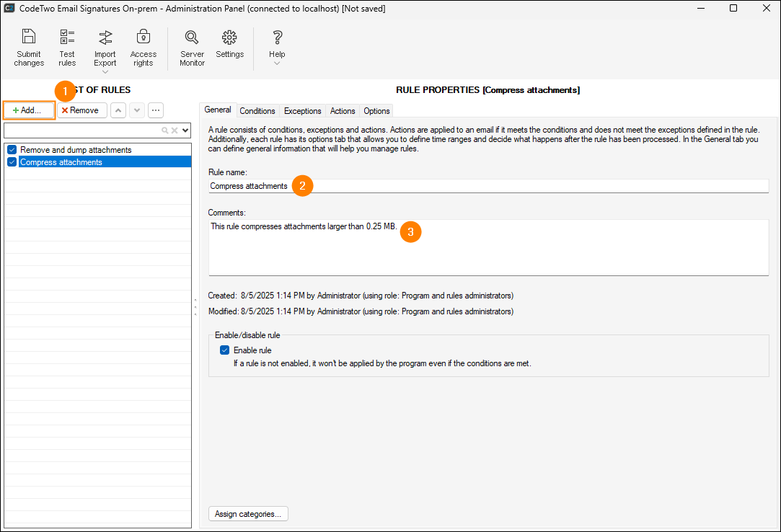Move rule up with arrow button
The width and height of the screenshot is (781, 532).
click(118, 110)
